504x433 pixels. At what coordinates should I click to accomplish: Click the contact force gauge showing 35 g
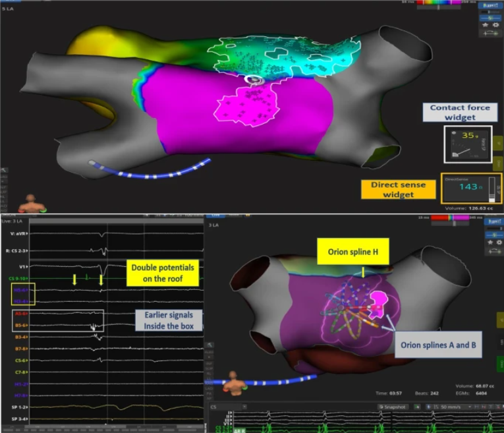(x=468, y=144)
